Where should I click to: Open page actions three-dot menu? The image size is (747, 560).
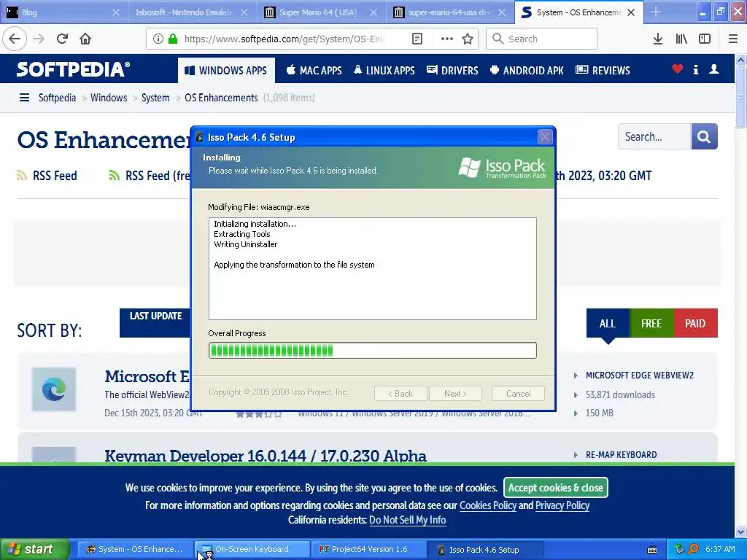pyautogui.click(x=446, y=39)
